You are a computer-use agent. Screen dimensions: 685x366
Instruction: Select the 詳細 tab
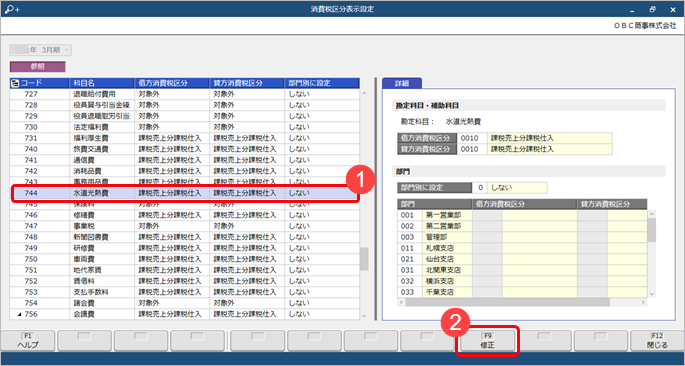pyautogui.click(x=401, y=83)
